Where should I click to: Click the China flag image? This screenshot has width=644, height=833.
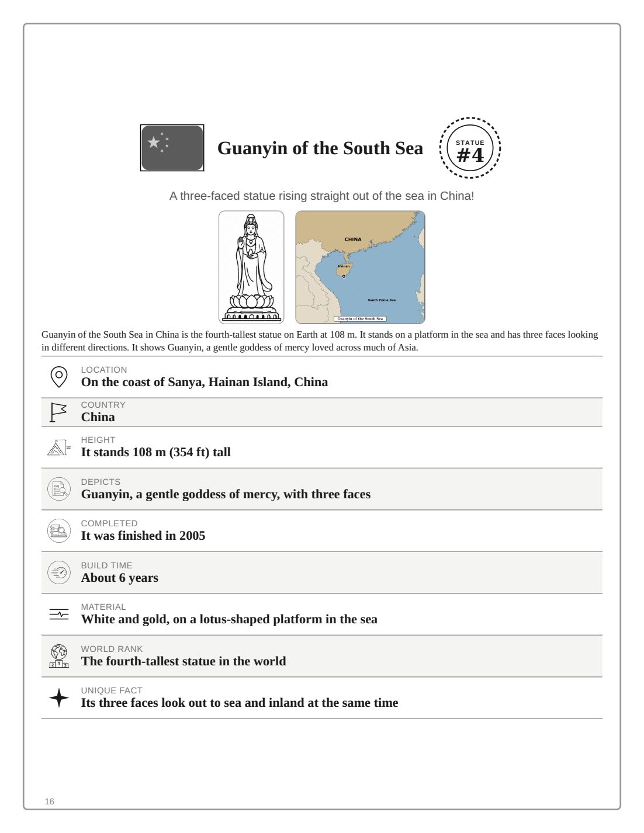[172, 148]
